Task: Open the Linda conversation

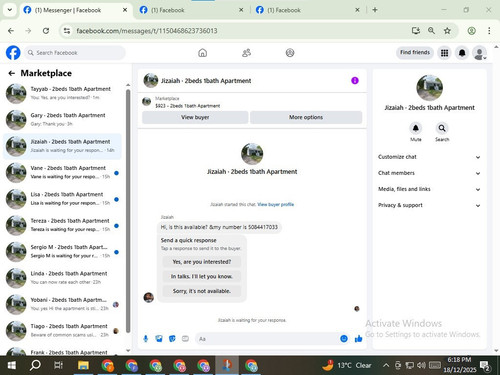Action: point(63,278)
